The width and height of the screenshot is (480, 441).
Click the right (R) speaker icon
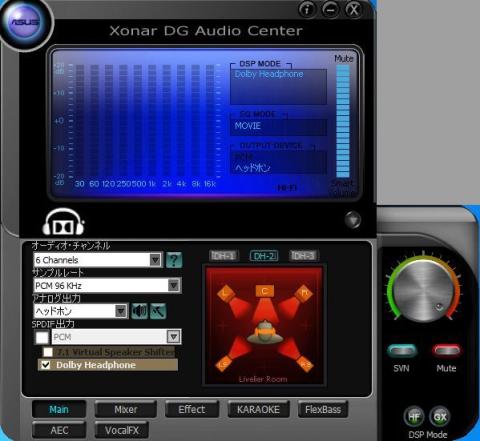point(304,294)
